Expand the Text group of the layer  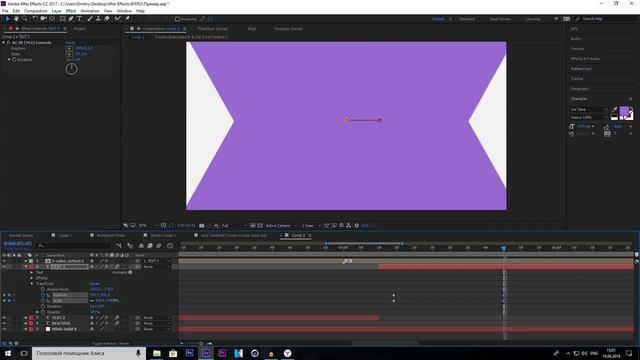pyautogui.click(x=31, y=272)
